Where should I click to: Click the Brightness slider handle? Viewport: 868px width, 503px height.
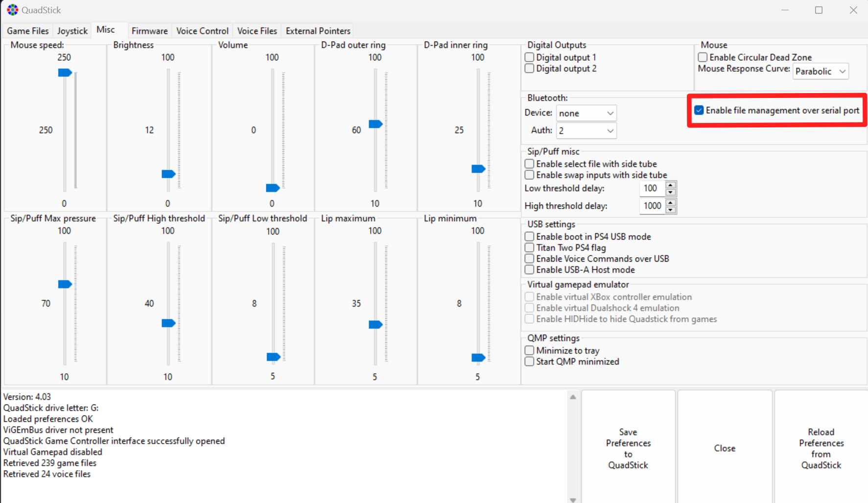coord(168,174)
